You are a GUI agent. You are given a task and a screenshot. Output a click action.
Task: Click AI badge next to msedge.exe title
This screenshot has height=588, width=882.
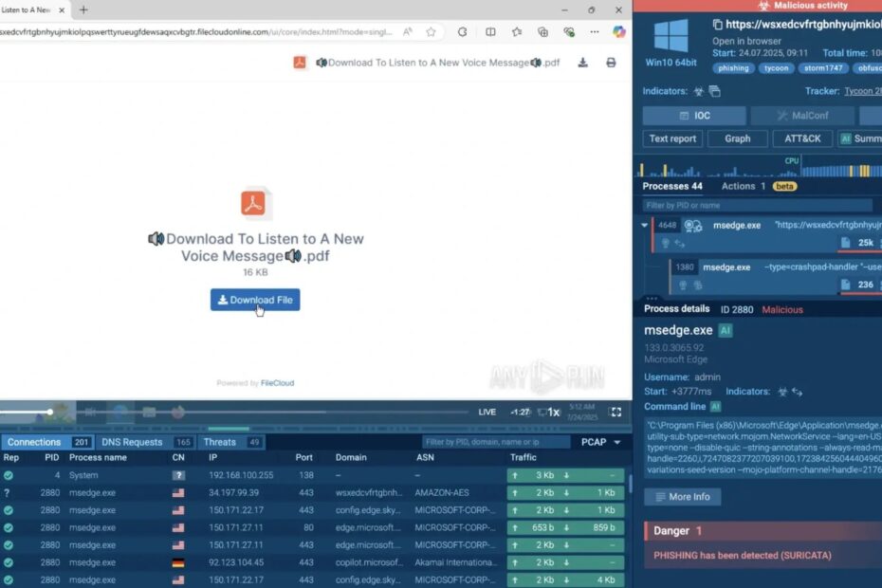pyautogui.click(x=726, y=330)
